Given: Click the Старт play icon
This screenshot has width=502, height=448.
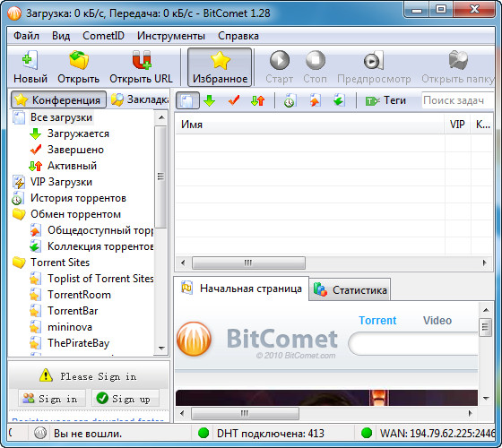Looking at the screenshot, I should pos(279,60).
